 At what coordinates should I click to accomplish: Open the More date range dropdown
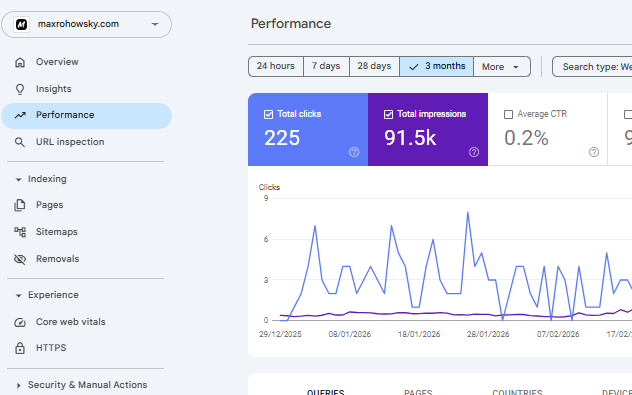pos(502,67)
